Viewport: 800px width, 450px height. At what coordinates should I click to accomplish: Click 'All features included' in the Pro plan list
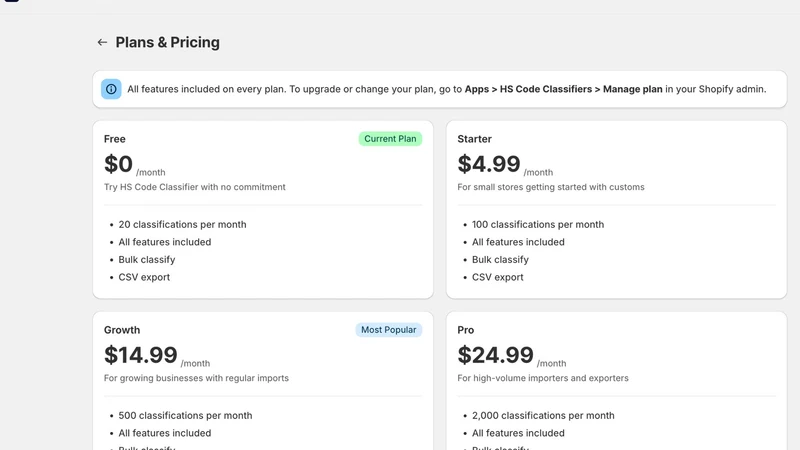pyautogui.click(x=518, y=433)
